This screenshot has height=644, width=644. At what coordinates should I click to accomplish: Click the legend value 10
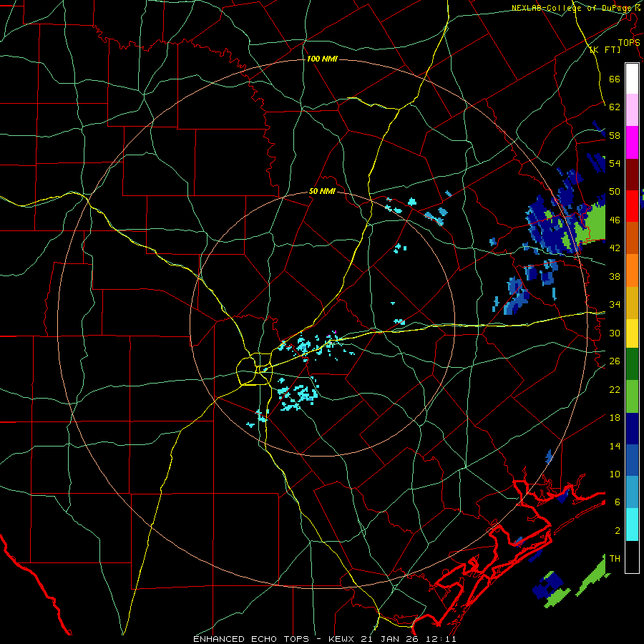tap(615, 474)
